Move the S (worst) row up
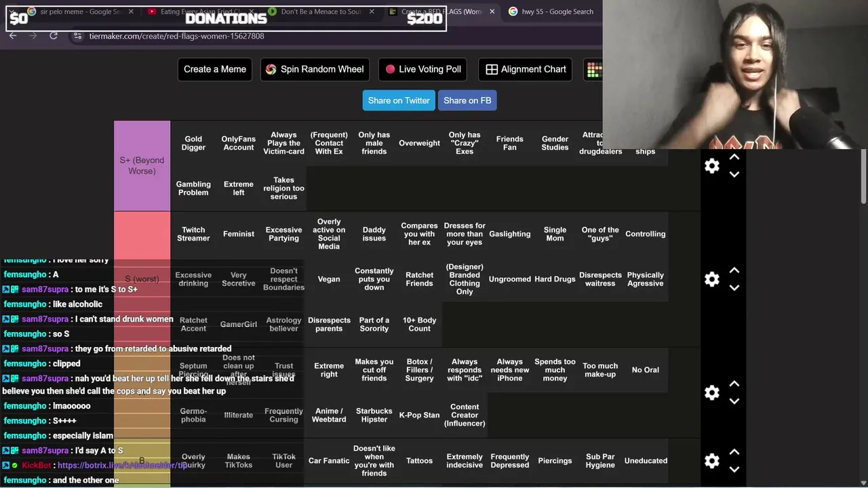 (734, 270)
